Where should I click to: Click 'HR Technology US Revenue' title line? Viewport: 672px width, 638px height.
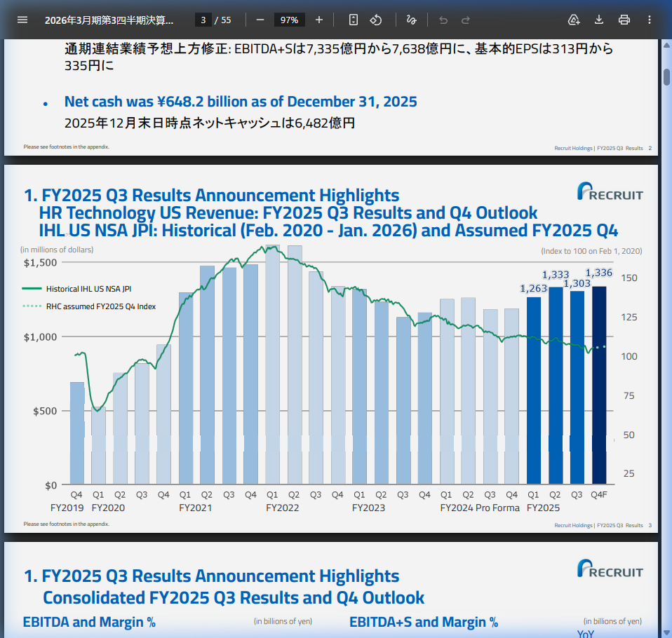288,212
